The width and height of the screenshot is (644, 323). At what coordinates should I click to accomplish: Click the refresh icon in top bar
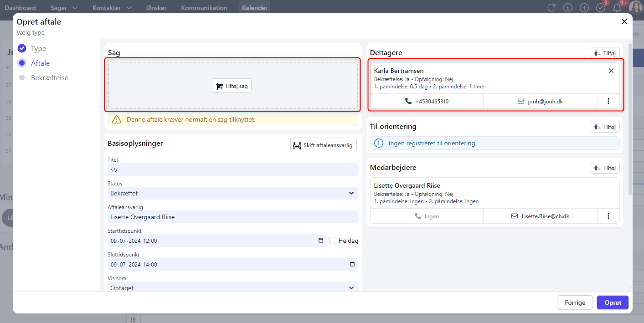(x=551, y=8)
